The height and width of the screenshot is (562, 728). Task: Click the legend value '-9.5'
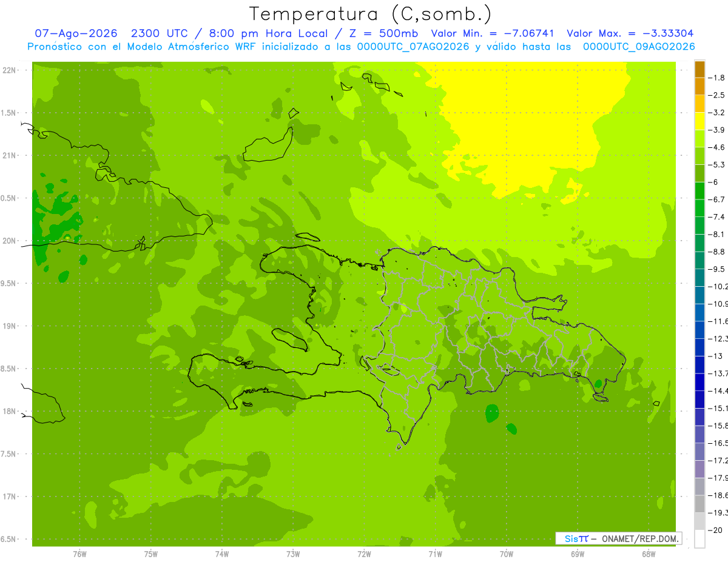coord(718,269)
